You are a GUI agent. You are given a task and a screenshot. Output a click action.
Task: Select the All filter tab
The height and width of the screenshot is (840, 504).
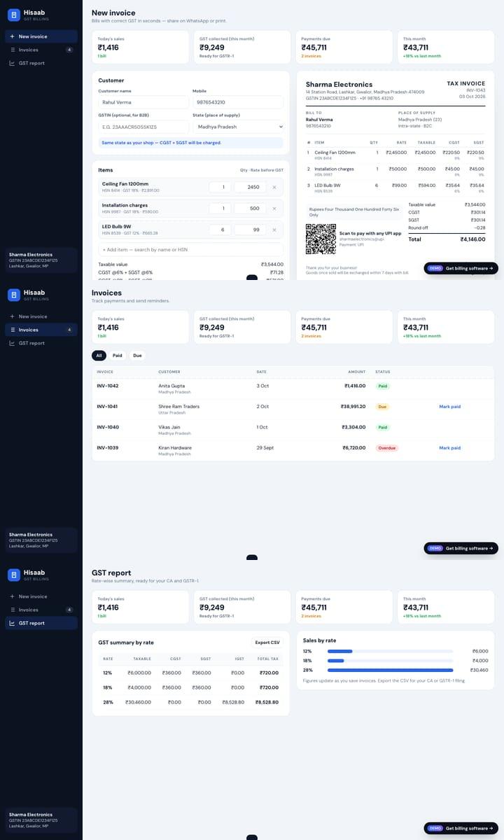pyautogui.click(x=99, y=356)
